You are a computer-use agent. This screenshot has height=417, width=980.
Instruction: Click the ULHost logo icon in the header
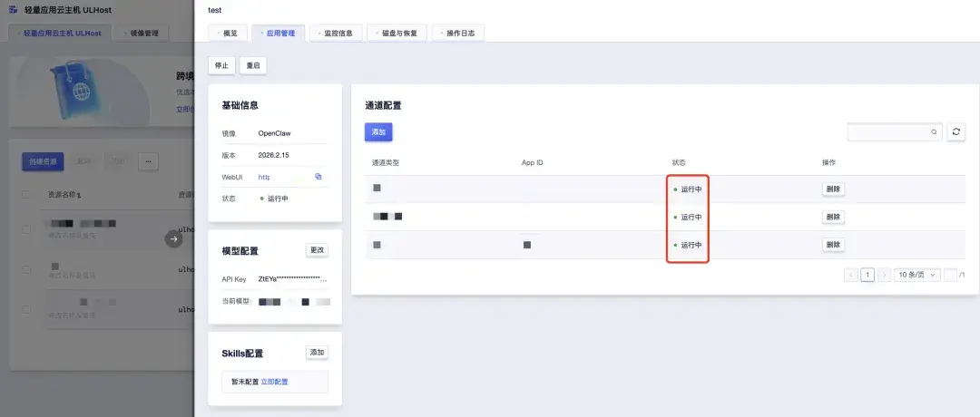click(x=13, y=11)
